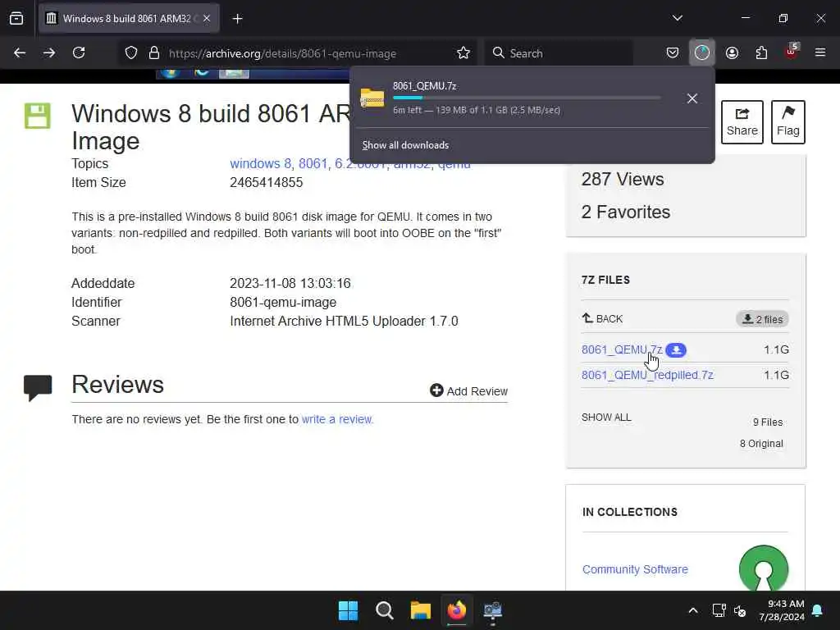Open network status tray icon
840x630 pixels.
tap(719, 610)
